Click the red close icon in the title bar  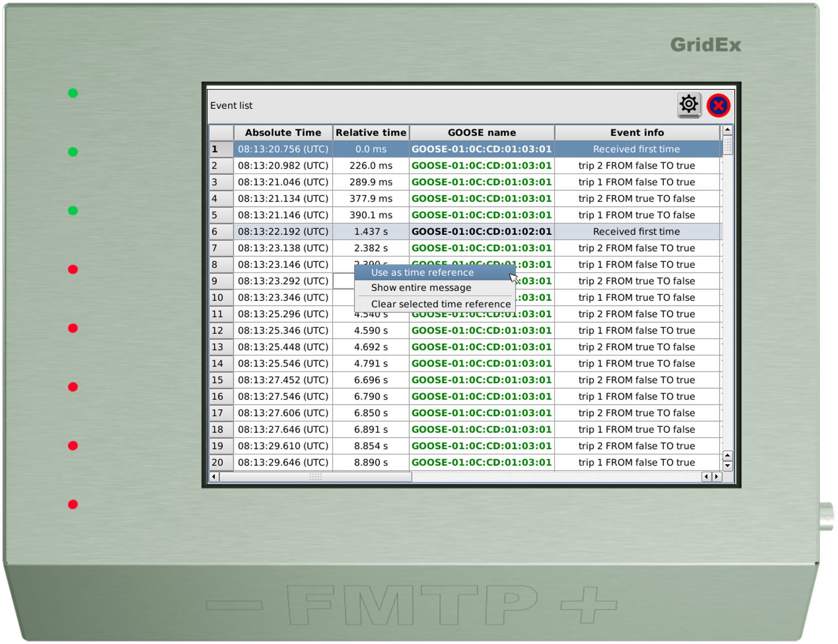[717, 106]
